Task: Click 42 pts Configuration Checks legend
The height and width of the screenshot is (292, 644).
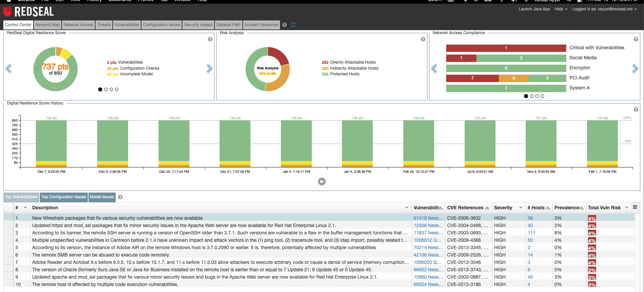Action: [133, 68]
